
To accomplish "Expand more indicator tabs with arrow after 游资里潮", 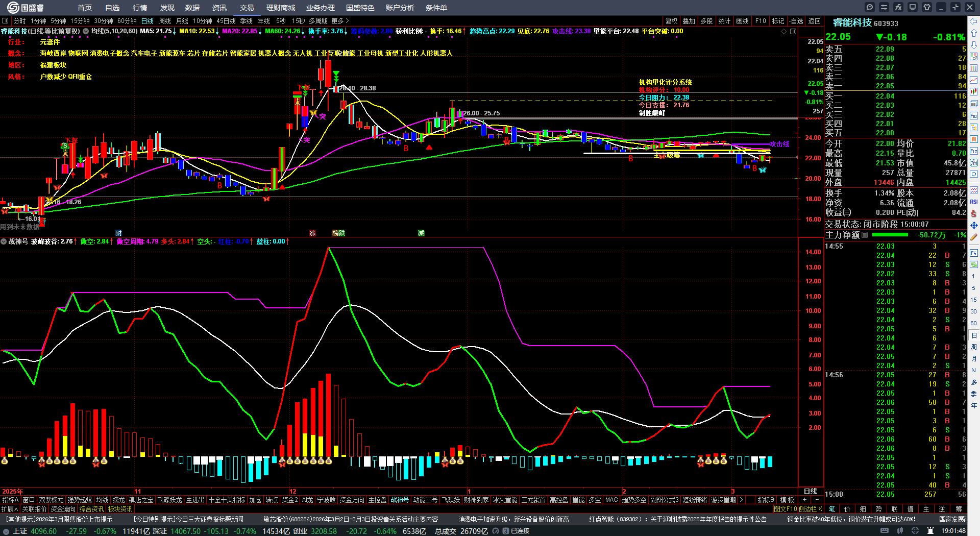I will 741,500.
